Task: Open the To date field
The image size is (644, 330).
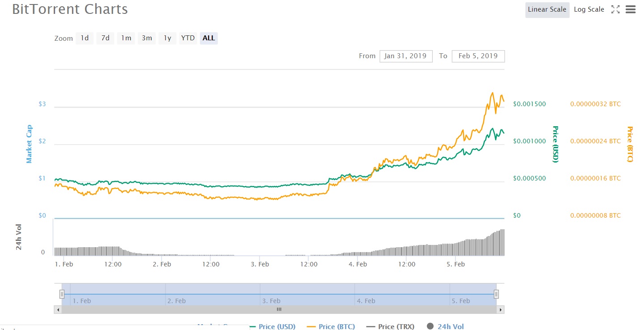Action: pyautogui.click(x=478, y=56)
